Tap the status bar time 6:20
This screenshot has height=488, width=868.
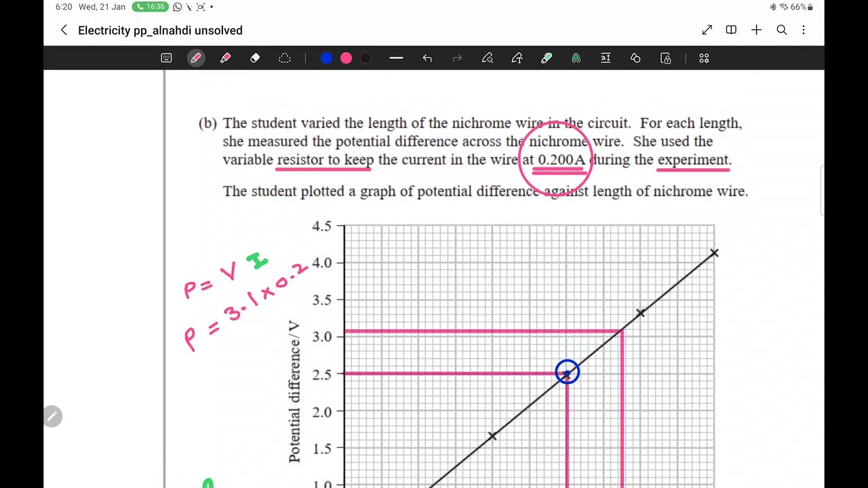point(64,7)
